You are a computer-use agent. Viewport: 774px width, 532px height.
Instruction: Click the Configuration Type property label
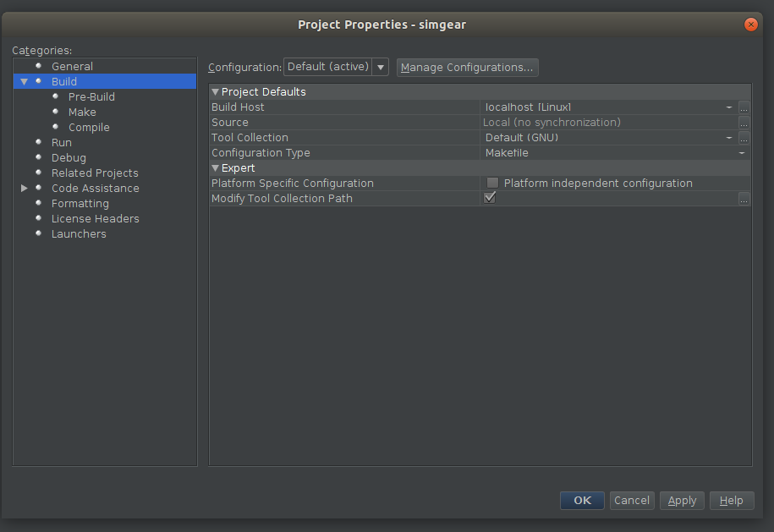(261, 153)
